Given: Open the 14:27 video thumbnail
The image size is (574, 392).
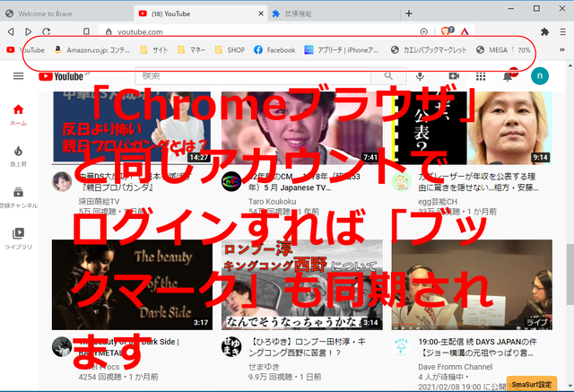Looking at the screenshot, I should (132, 127).
